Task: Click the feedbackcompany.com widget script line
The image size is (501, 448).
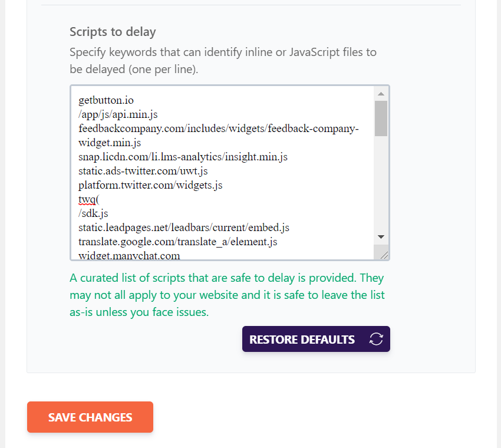Action: (x=219, y=136)
